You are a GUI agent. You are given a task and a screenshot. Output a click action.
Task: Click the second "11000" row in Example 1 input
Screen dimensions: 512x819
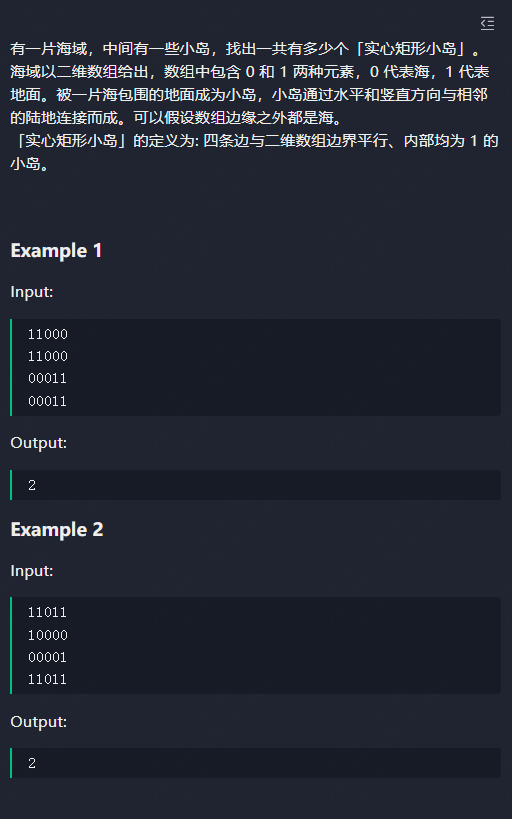(x=48, y=356)
